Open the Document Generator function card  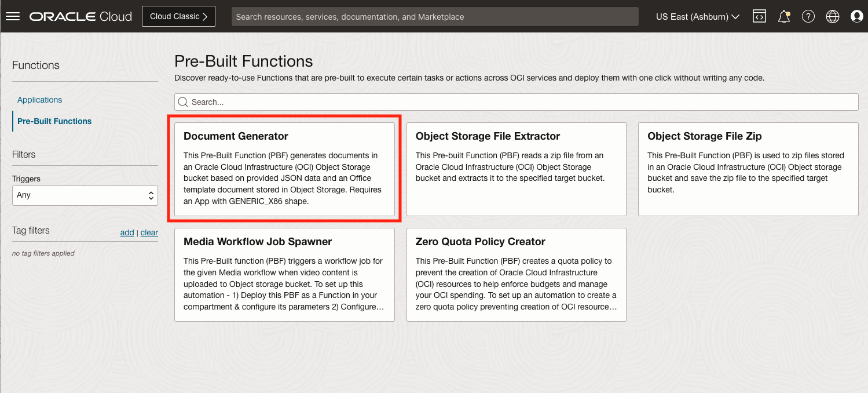click(284, 169)
